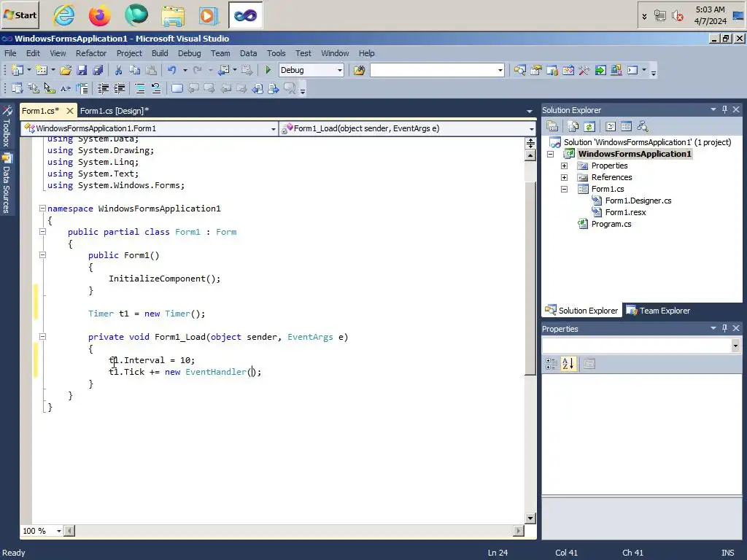This screenshot has height=560, width=747.
Task: Cut selection using the scissors icon
Action: (119, 71)
